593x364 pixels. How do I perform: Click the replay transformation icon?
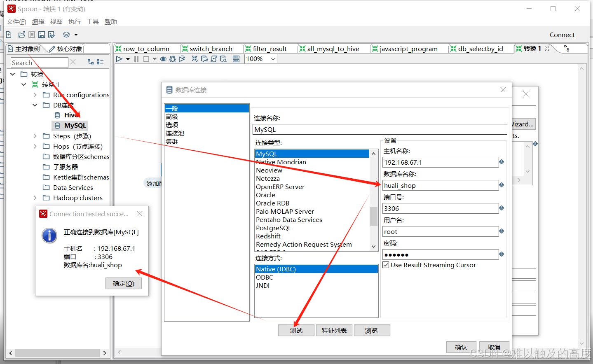point(182,59)
